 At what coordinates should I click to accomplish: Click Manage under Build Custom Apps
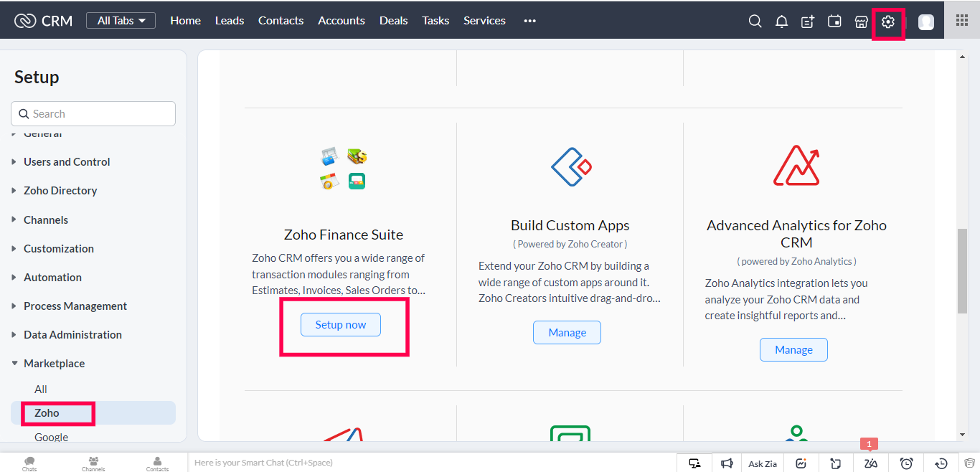[567, 333]
